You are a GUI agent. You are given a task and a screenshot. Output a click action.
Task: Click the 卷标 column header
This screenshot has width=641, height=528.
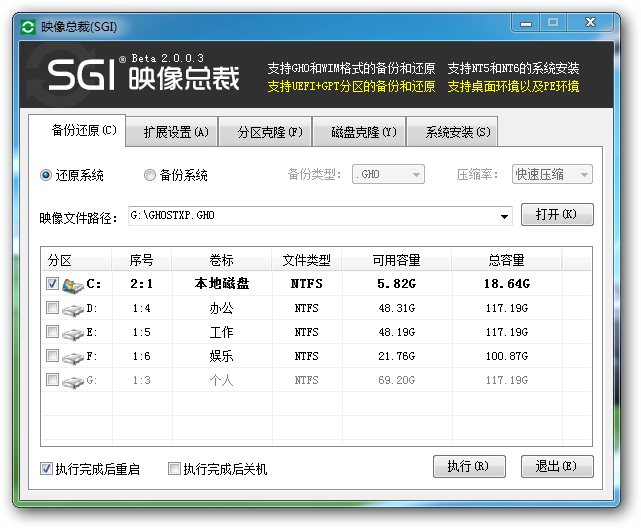[x=222, y=260]
